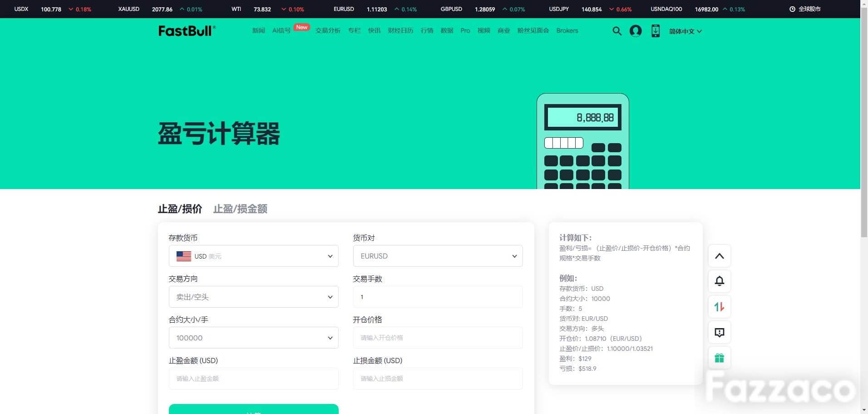Open the Brokers navigation link

567,30
